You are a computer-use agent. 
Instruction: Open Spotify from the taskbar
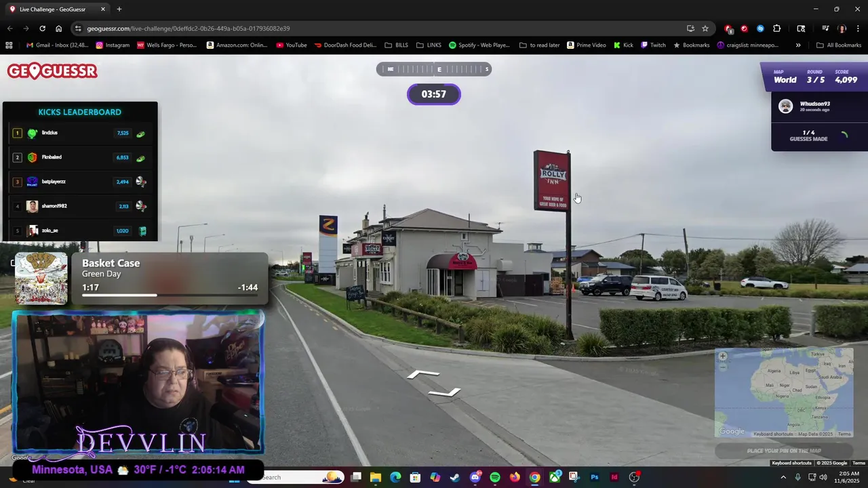[x=495, y=477]
